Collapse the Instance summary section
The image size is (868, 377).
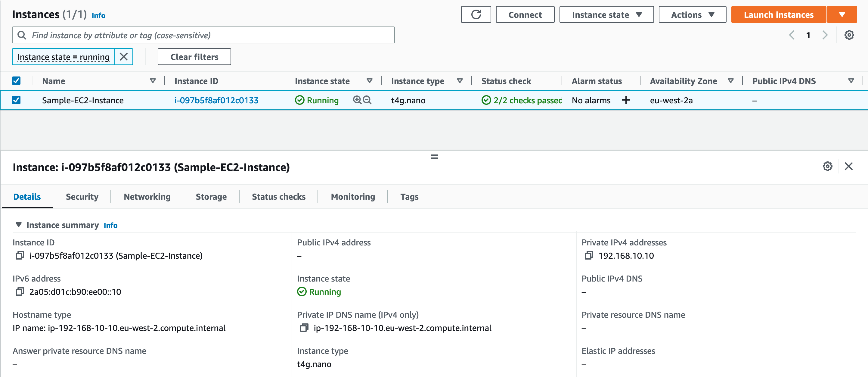click(x=19, y=225)
